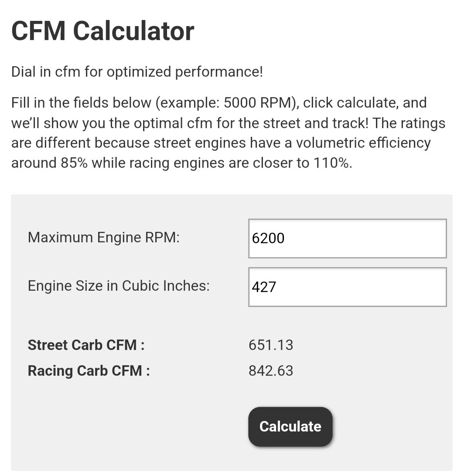Click the Engine Size in Cubic Inches label
The width and height of the screenshot is (471, 476).
coord(119,286)
